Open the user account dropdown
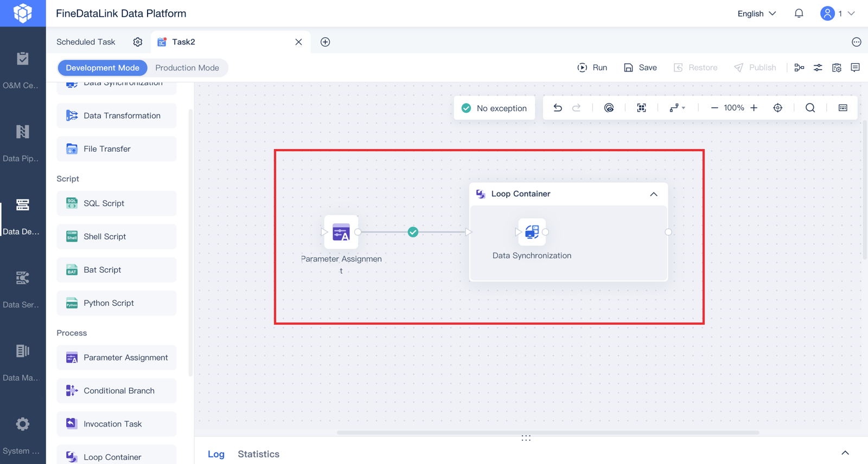 pyautogui.click(x=838, y=14)
